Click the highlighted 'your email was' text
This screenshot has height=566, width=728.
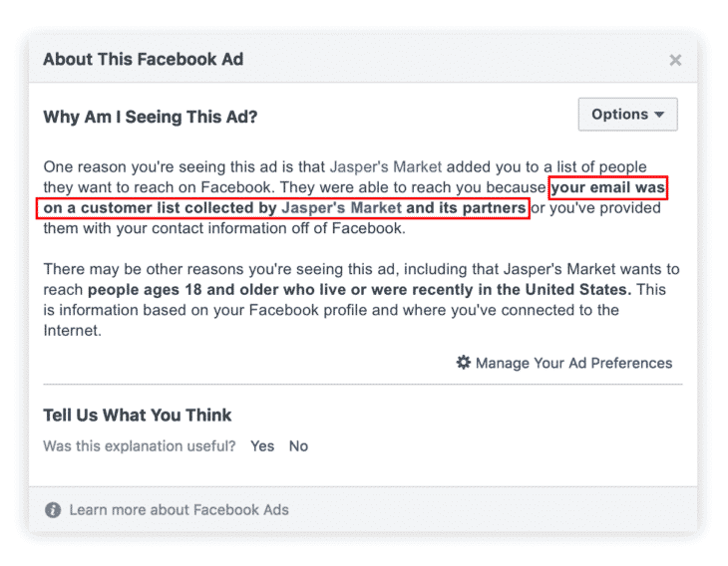tap(607, 188)
